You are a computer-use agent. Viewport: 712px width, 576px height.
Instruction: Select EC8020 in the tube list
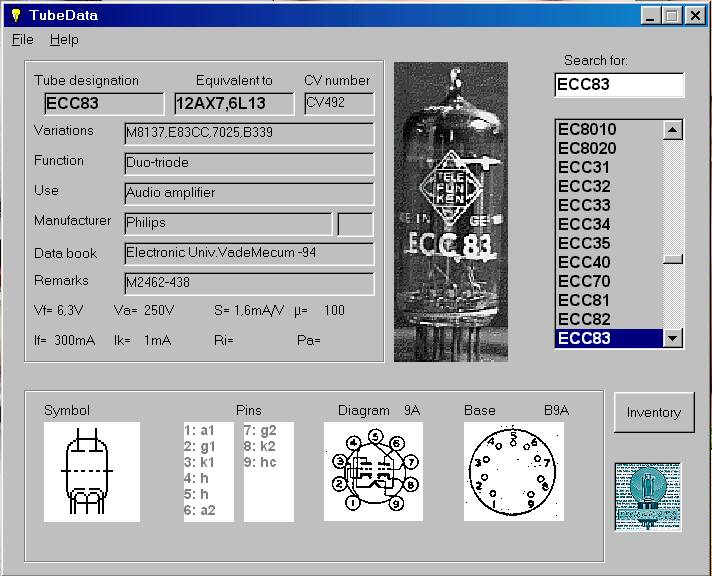(x=608, y=149)
